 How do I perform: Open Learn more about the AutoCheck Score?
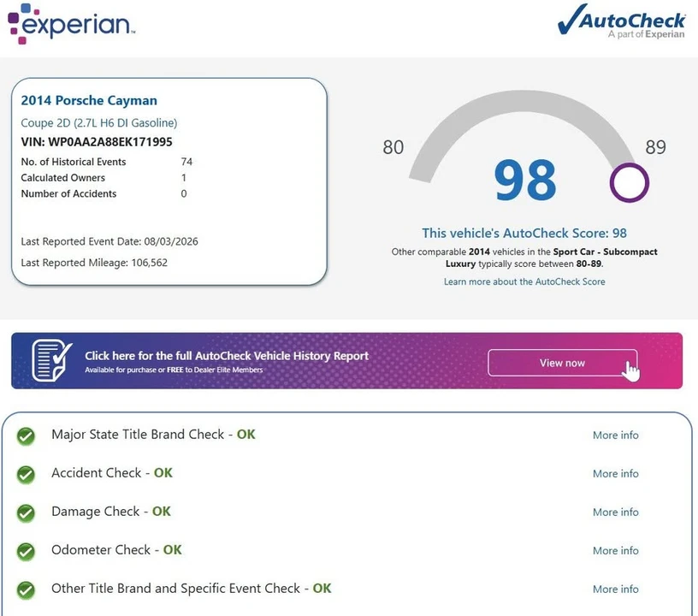(x=524, y=281)
